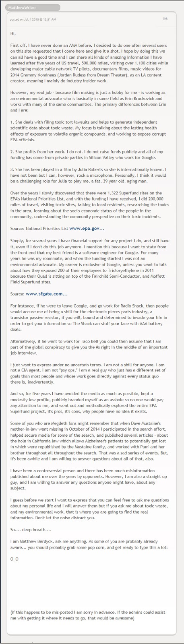
Task: Click the posted on Jul 4 2015 timestamp
Action: (x=33, y=19)
